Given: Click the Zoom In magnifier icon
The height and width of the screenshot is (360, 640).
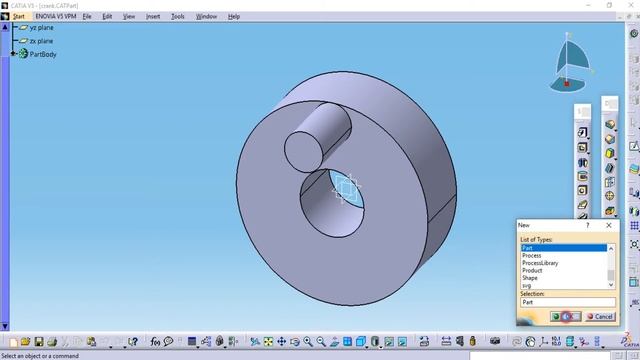Looking at the screenshot, I should click(x=308, y=342).
